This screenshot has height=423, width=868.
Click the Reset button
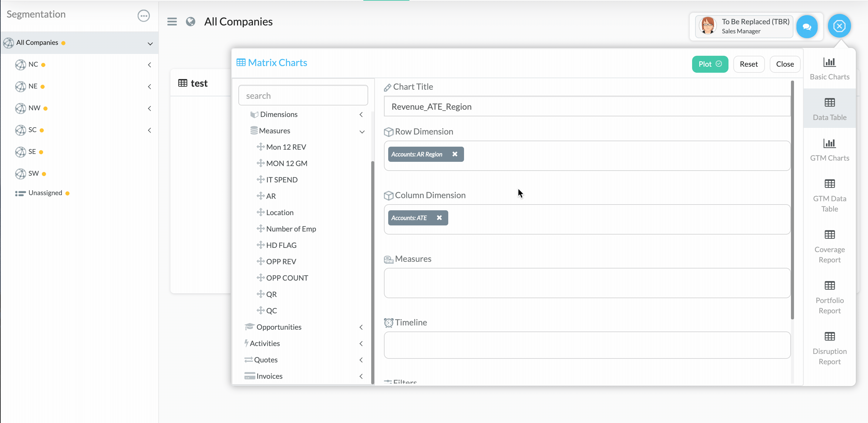[749, 64]
